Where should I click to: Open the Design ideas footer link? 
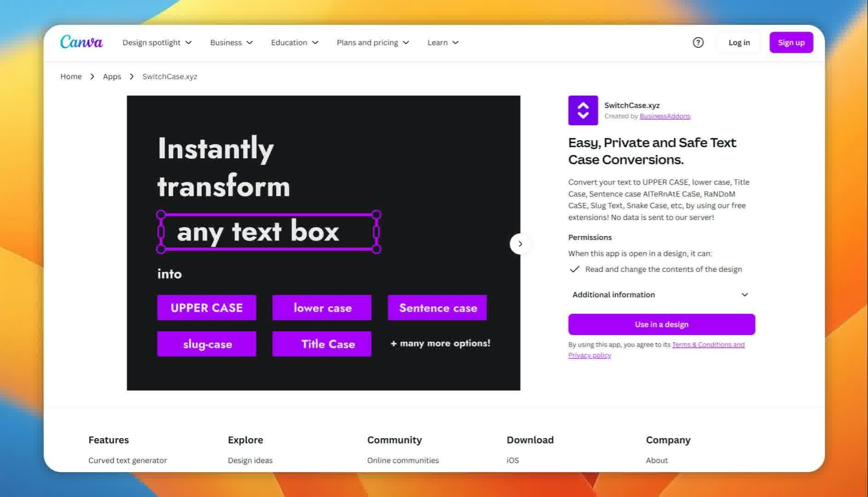click(250, 460)
